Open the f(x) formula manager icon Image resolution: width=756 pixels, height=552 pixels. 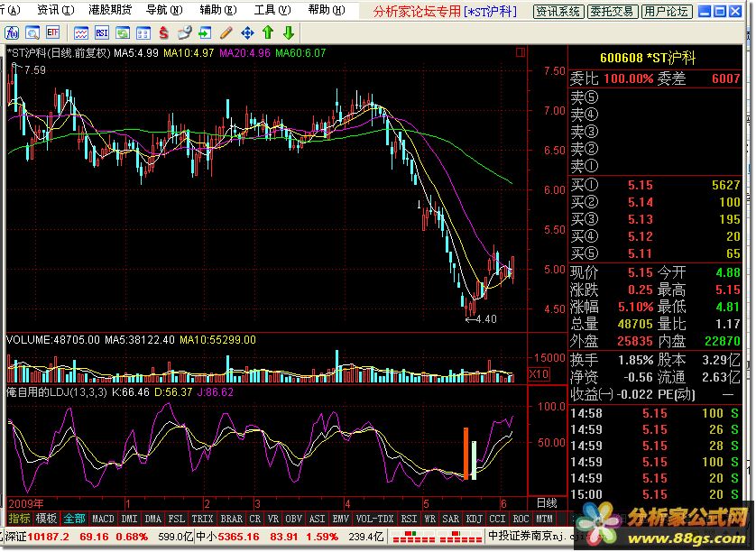pos(12,32)
